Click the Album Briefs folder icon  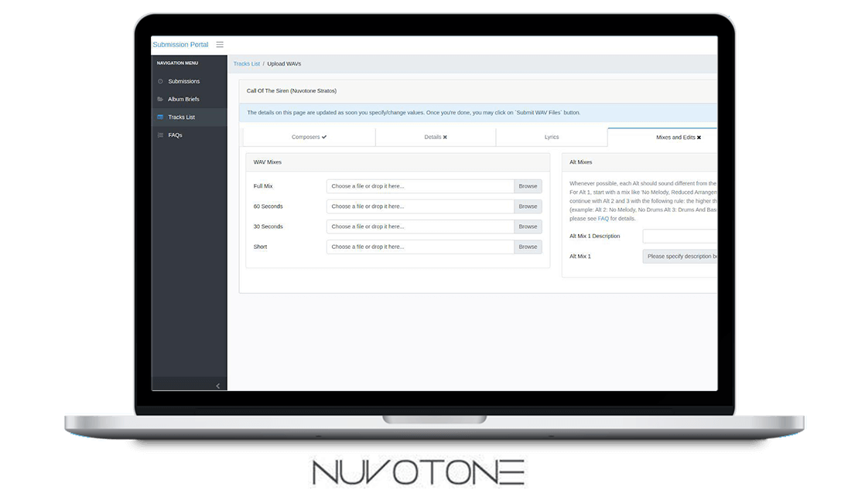[160, 99]
